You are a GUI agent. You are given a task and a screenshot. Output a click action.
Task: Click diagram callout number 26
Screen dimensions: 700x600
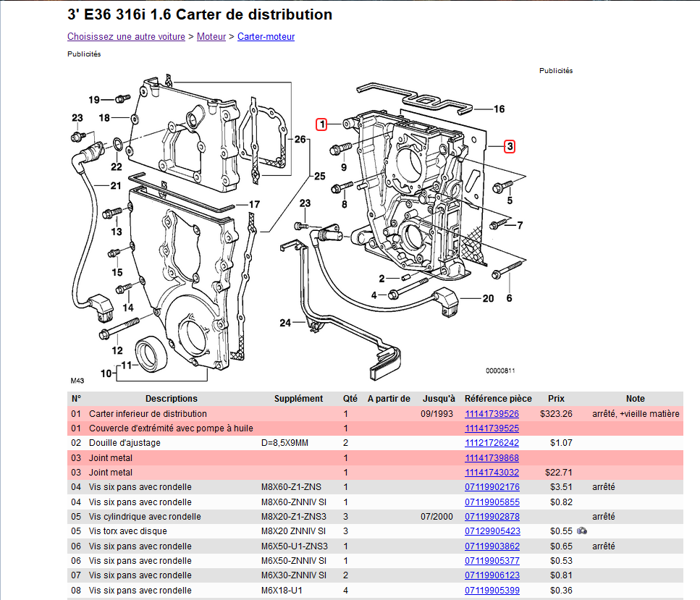300,139
